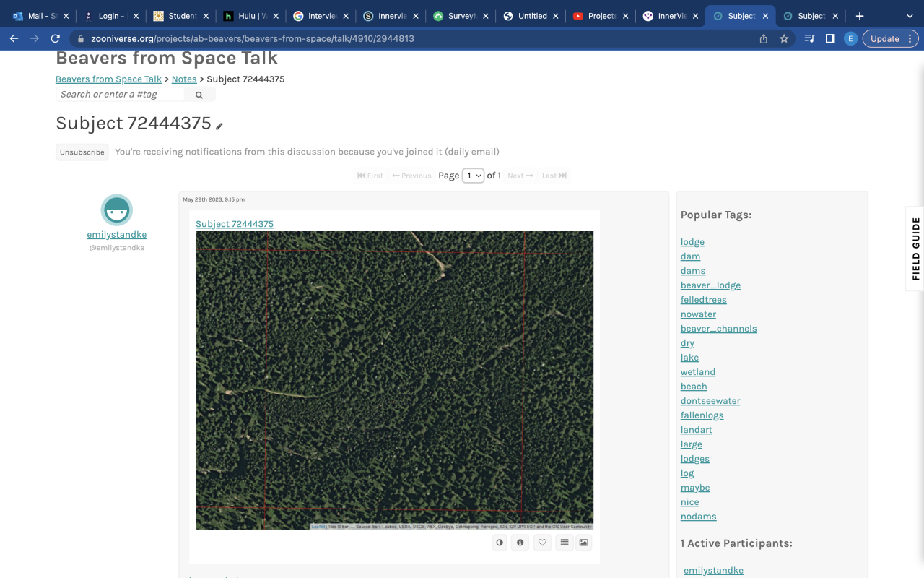Switch to the SurveyMonkey tab
This screenshot has height=578, width=924.
(458, 16)
